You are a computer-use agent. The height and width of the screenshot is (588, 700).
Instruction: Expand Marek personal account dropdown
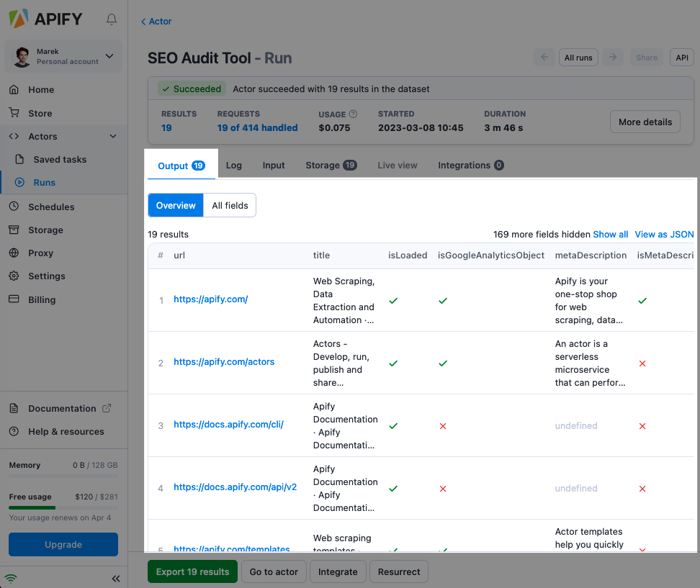pos(109,56)
